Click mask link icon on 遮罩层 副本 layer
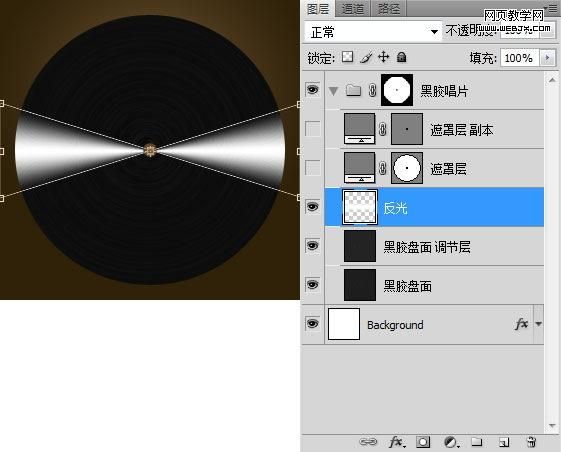 click(x=382, y=129)
